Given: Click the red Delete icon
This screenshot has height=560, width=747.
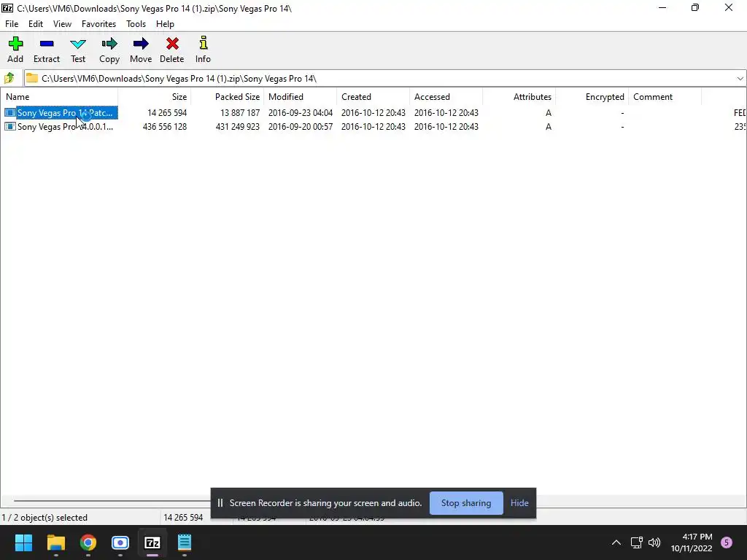Looking at the screenshot, I should [x=172, y=44].
